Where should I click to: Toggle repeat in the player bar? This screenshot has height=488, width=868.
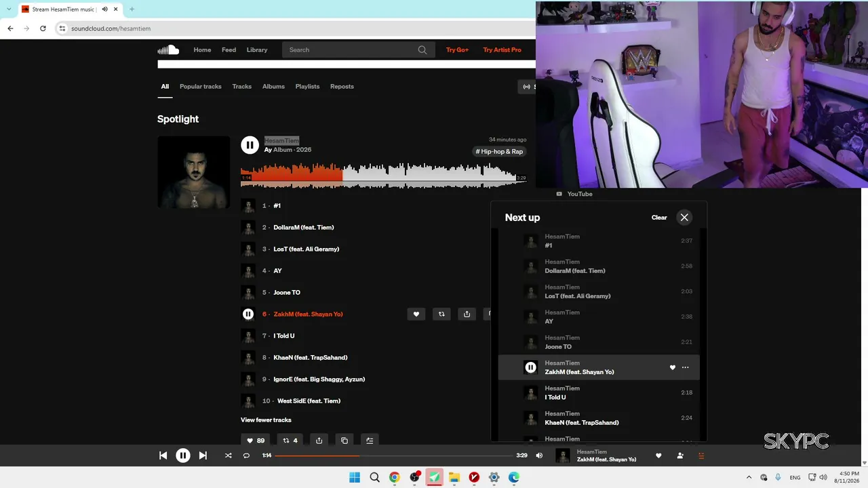(x=246, y=455)
